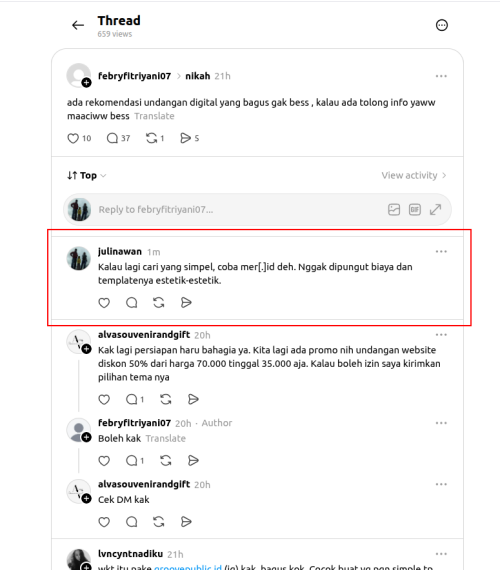Add a GIF to the reply
The height and width of the screenshot is (570, 500).
[x=415, y=210]
